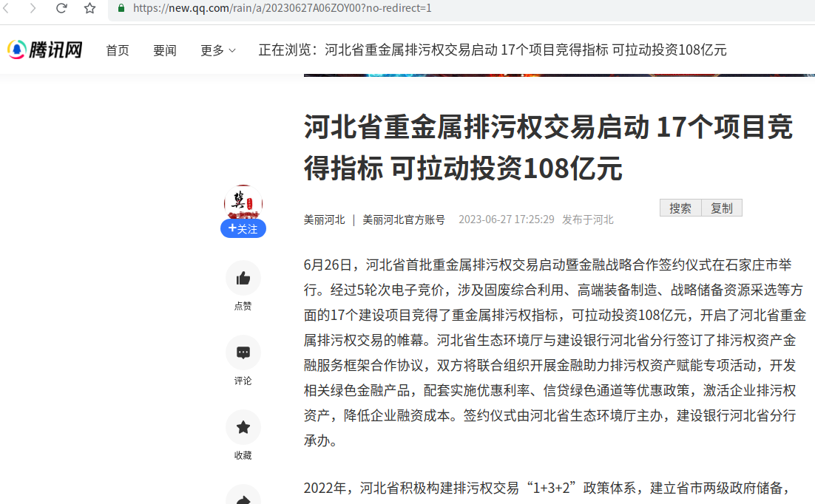Image resolution: width=815 pixels, height=504 pixels.
Task: Open the 要闻 section
Action: (165, 50)
